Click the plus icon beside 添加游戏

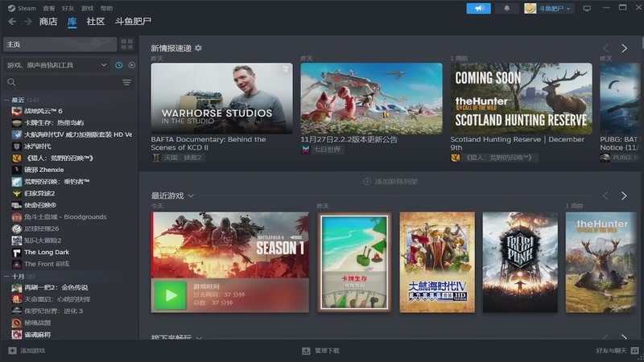coord(12,351)
